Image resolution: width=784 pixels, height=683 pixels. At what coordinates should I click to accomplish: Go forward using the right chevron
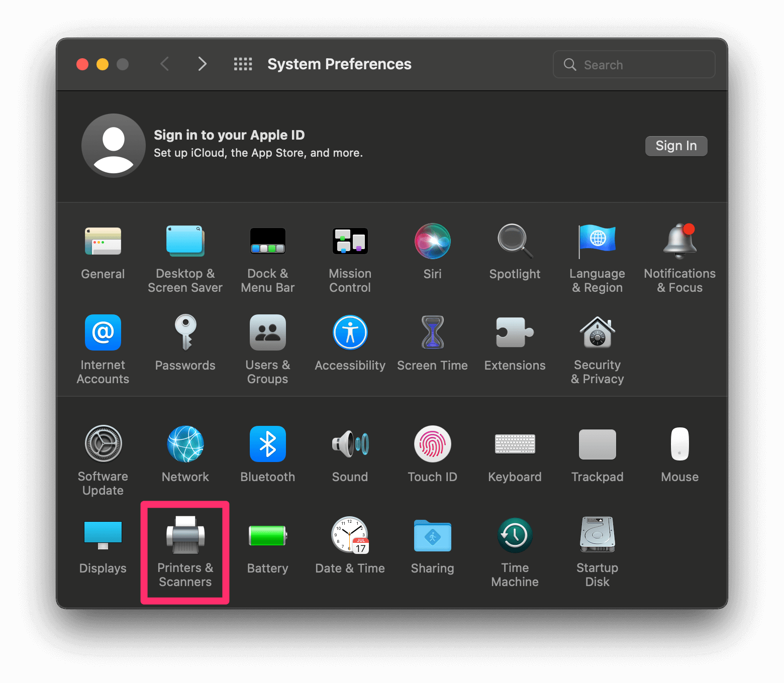[x=202, y=64]
